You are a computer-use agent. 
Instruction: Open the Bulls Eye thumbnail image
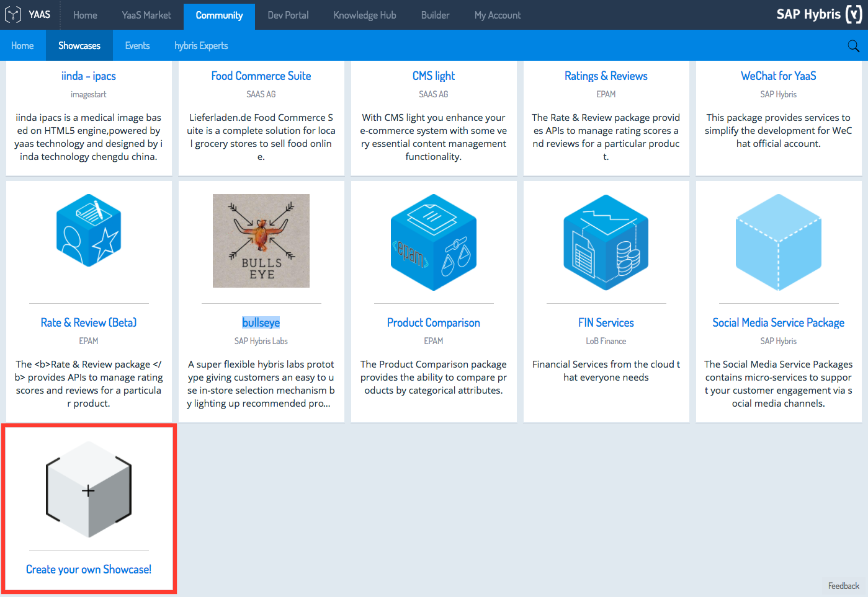click(x=261, y=241)
